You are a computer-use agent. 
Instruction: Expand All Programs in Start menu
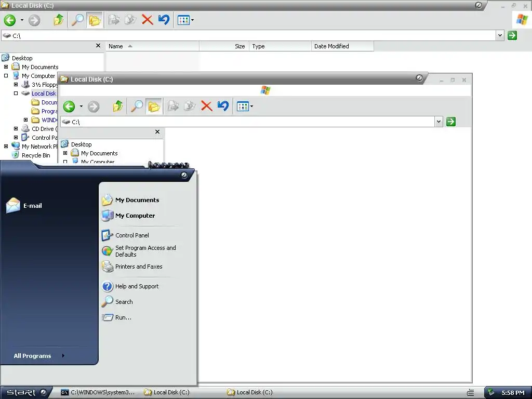click(x=39, y=356)
